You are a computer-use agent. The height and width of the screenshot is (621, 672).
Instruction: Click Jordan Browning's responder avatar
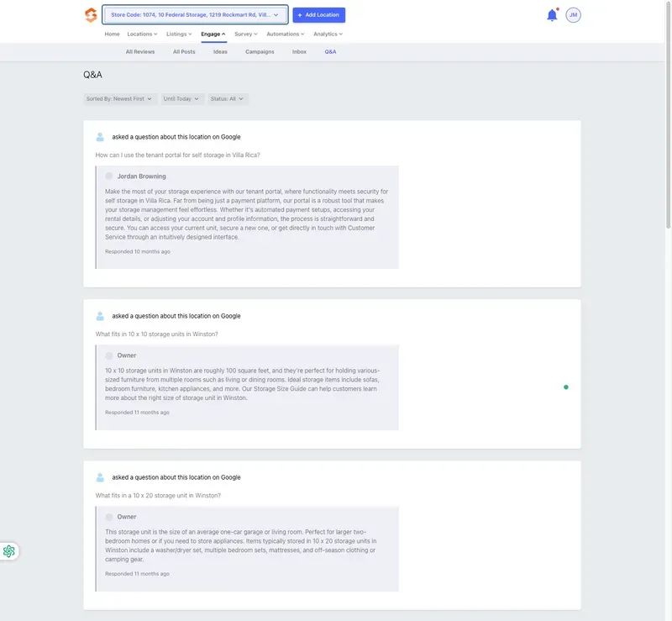pos(109,176)
